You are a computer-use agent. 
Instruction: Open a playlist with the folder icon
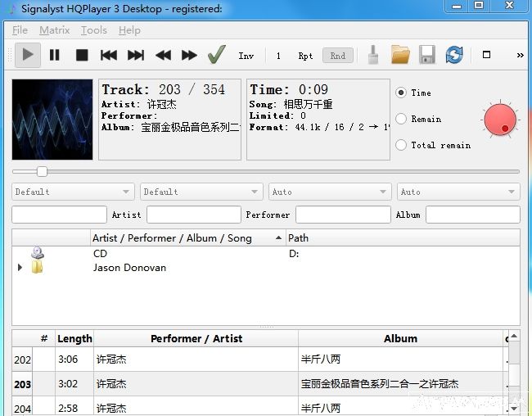400,55
